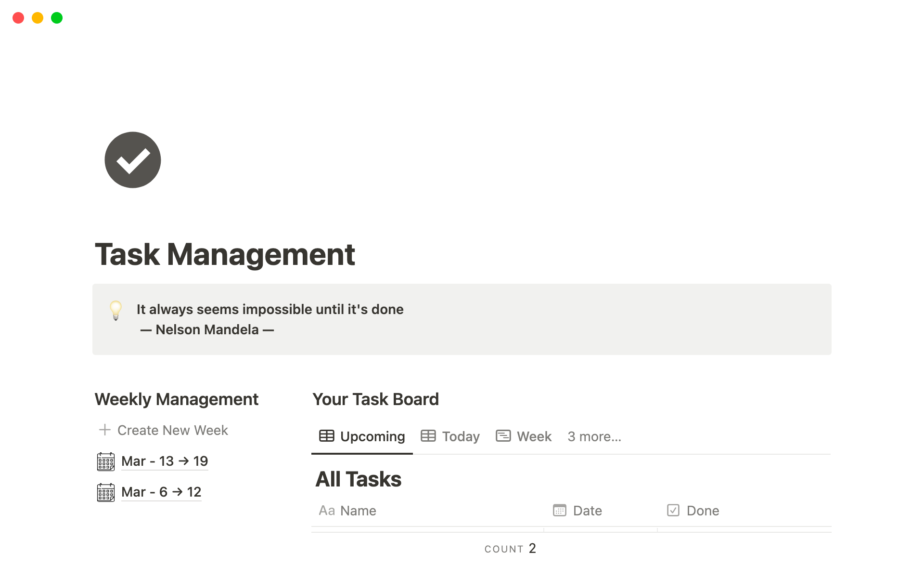Click the lightbulb emoji icon
The image size is (924, 578).
pyautogui.click(x=115, y=309)
